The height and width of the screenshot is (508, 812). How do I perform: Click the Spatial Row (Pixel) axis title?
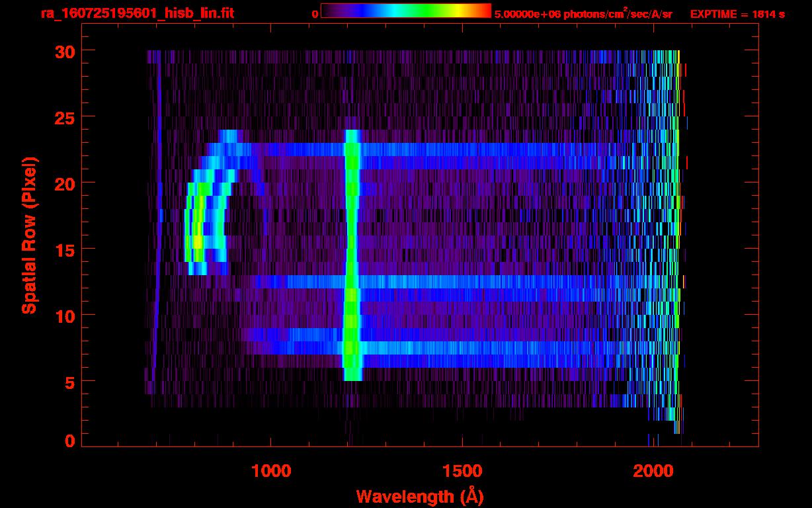click(29, 235)
